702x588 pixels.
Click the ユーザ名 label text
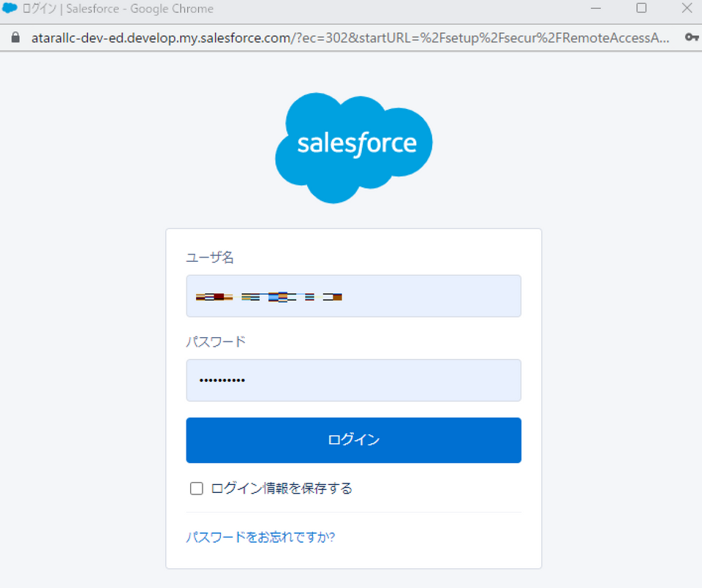(x=210, y=257)
